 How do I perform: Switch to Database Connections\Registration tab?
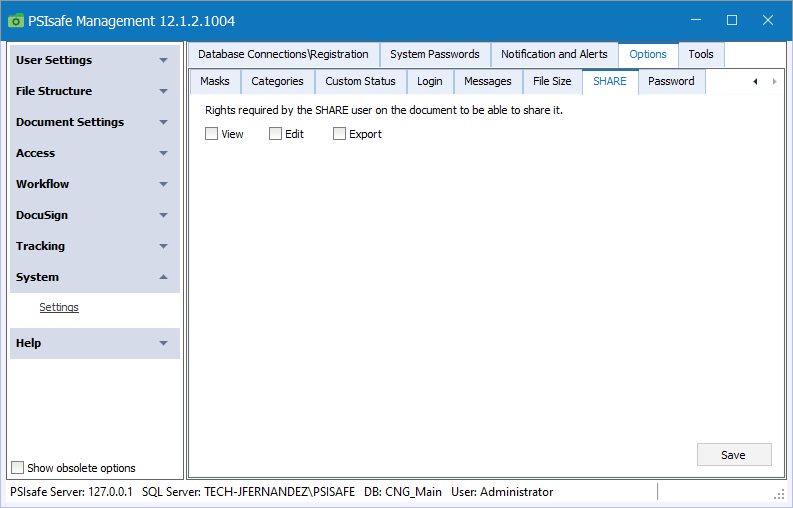283,54
